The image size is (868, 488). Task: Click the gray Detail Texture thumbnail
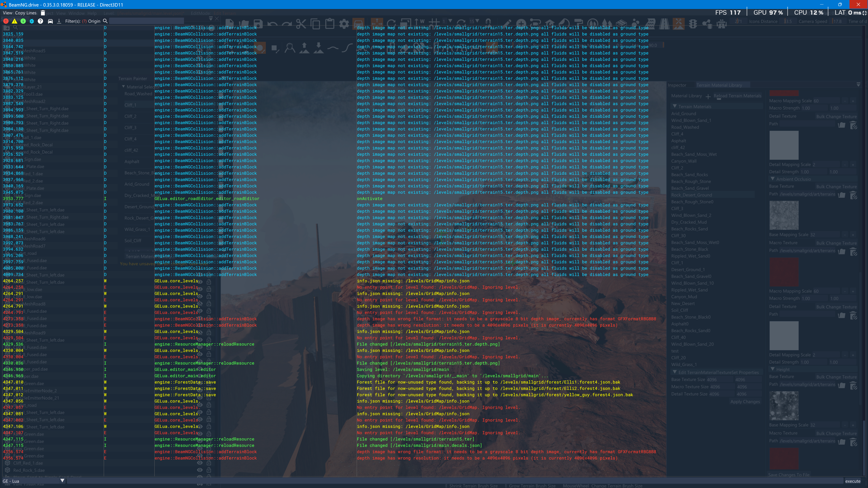[784, 145]
